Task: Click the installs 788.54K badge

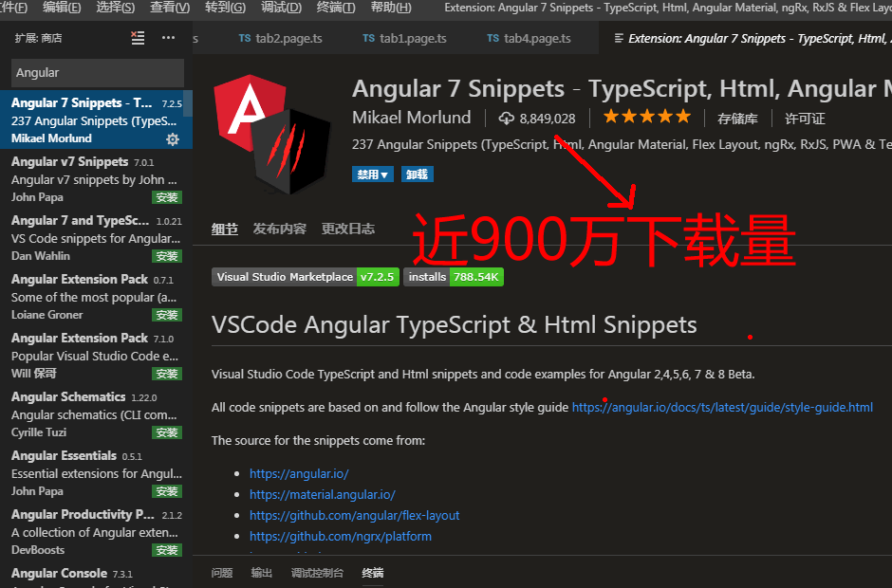Action: pos(454,277)
